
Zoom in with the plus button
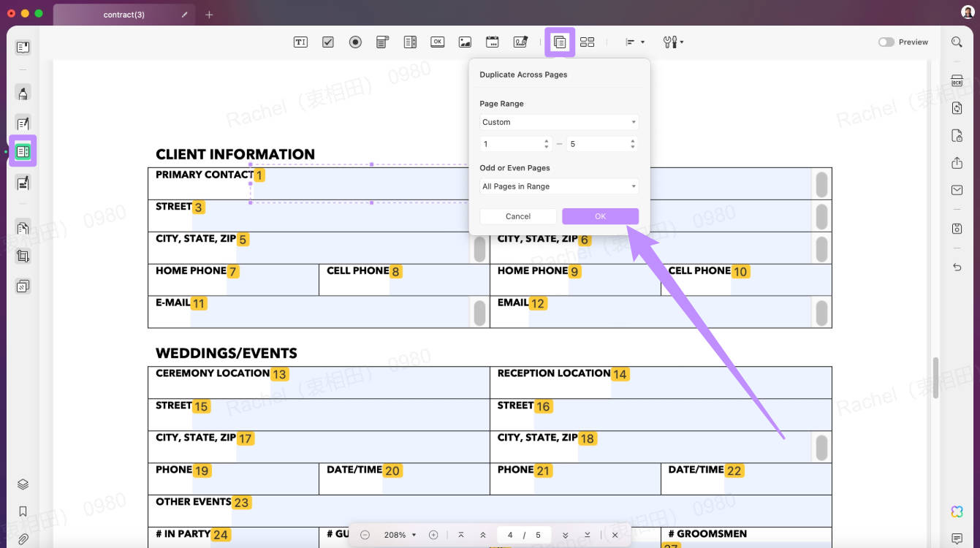coord(433,535)
